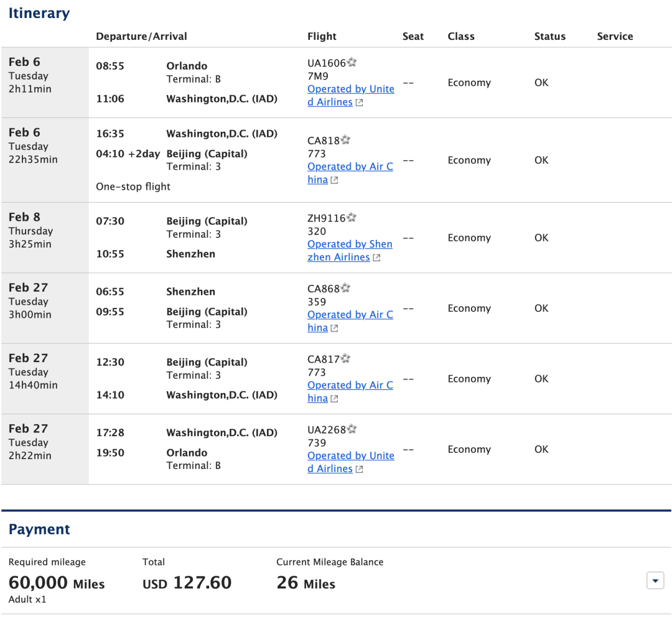Click external-link icon in the ZH9116 flight cell

pos(376,258)
